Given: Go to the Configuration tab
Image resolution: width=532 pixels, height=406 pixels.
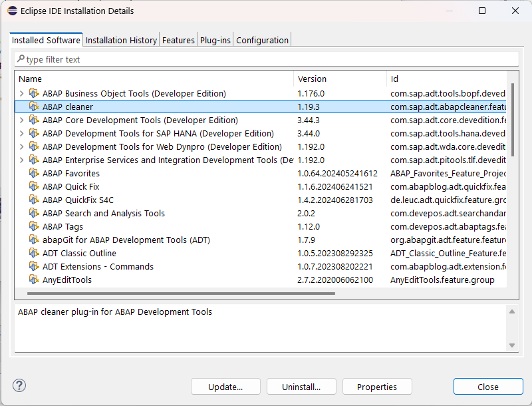Looking at the screenshot, I should click(262, 40).
